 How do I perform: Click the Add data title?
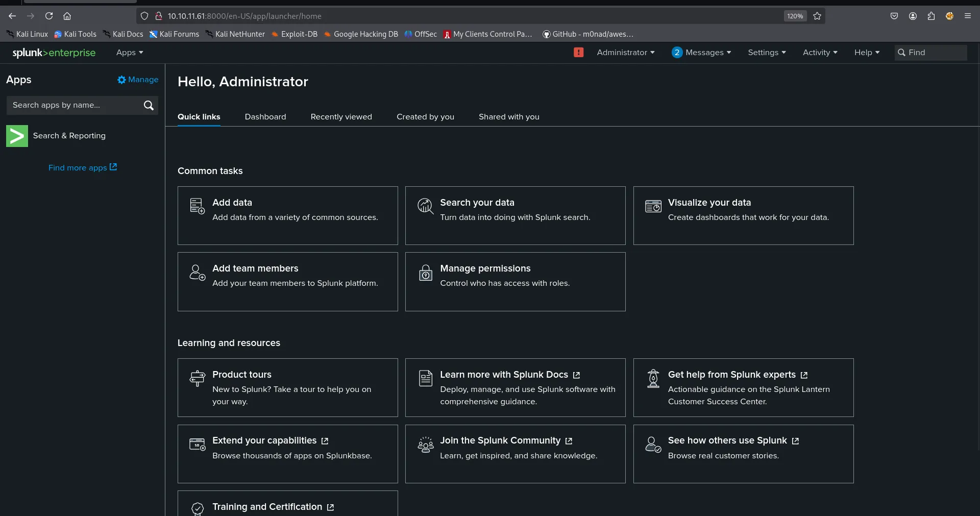coord(232,203)
